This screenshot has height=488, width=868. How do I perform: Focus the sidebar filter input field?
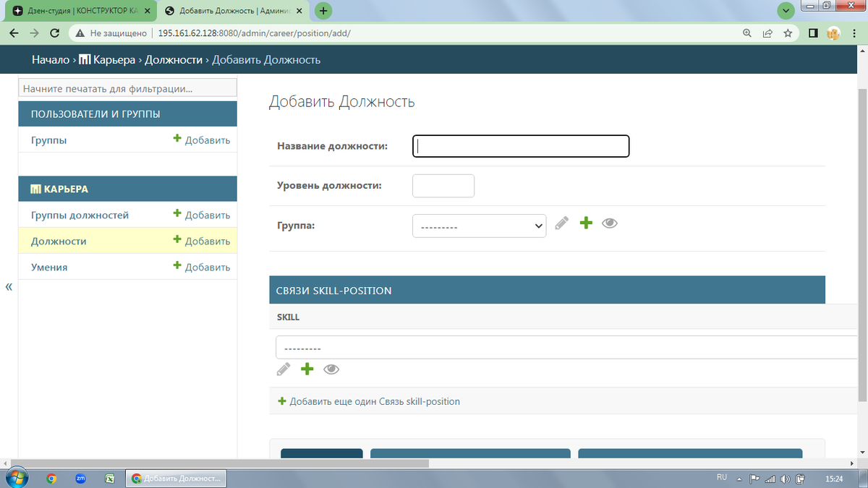pos(127,89)
